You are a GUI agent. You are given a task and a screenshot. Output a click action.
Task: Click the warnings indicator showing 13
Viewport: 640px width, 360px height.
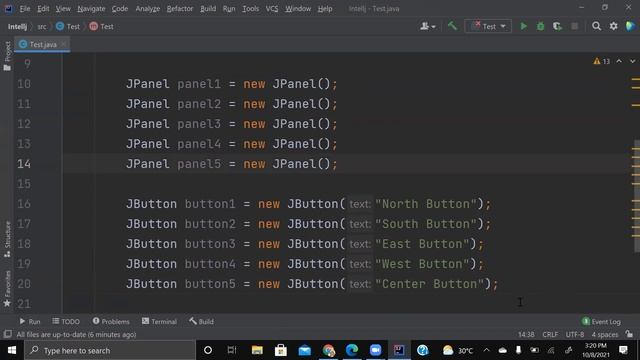(602, 61)
